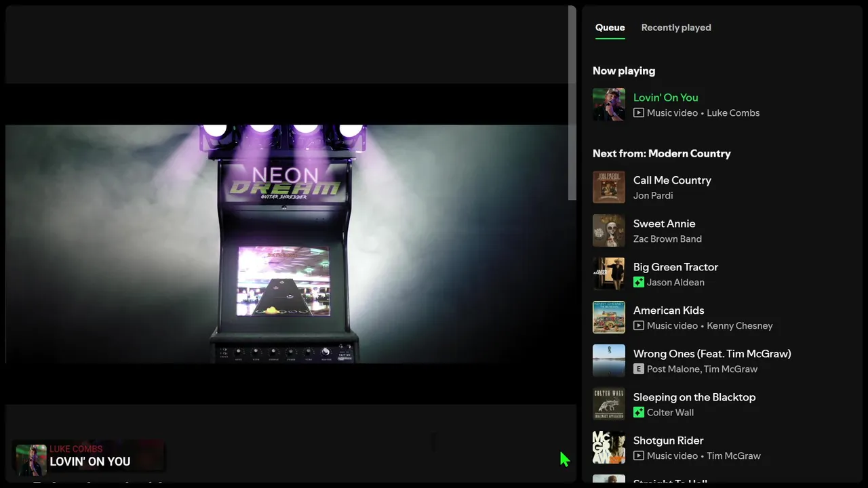Play Shotgun Rider from the queue
Screen dimensions: 868x488
point(668,441)
